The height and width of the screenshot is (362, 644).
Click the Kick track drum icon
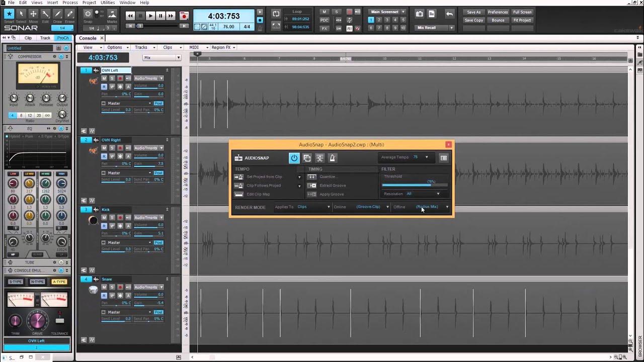(93, 220)
